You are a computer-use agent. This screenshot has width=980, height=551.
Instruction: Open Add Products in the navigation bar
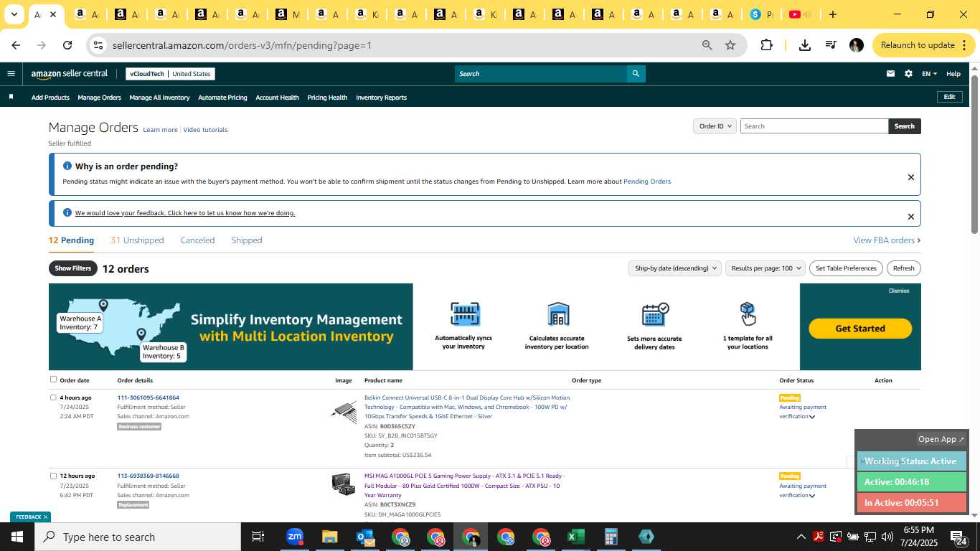50,98
